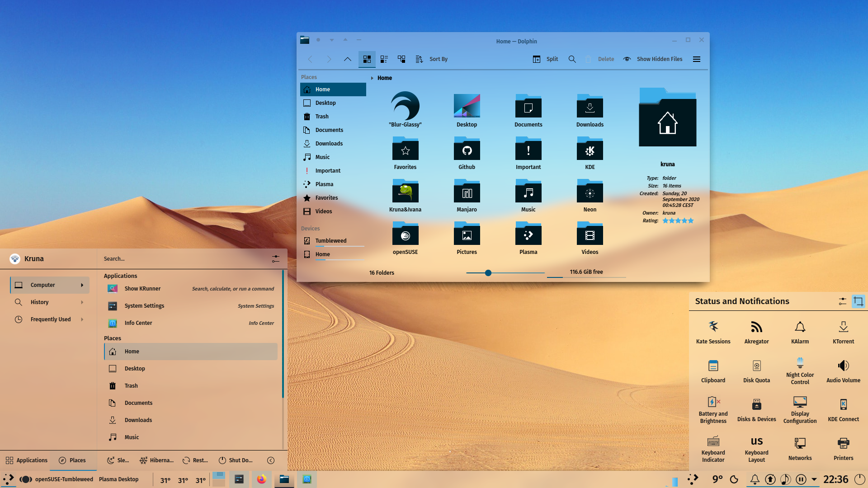The height and width of the screenshot is (488, 868).
Task: Switch to Applications tab in launcher
Action: (x=27, y=460)
